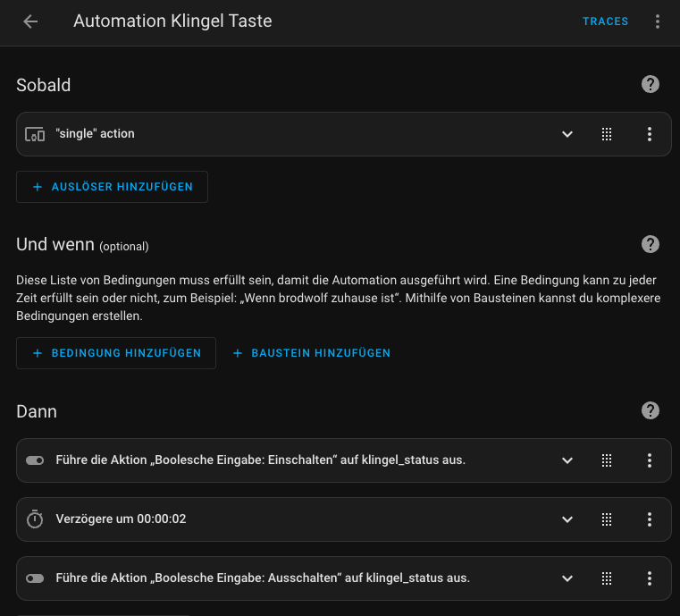Click the device icon of the "single" action trigger
Viewport: 680px width, 616px height.
click(35, 134)
